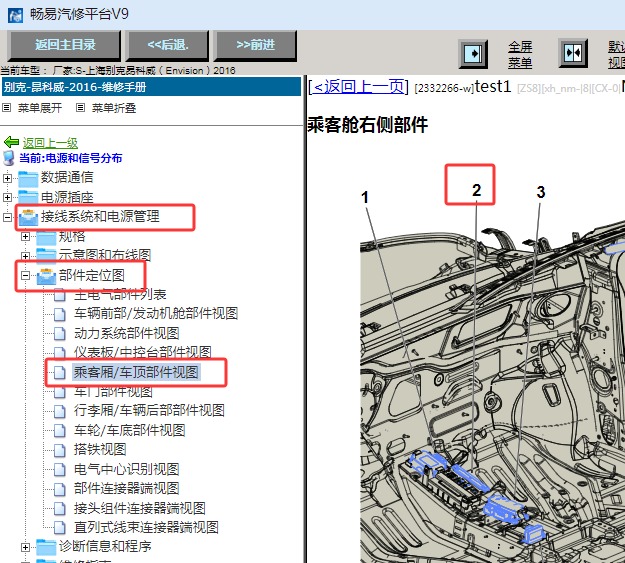Click the single-arrow panel icon beside 全屏菜单

(x=473, y=53)
